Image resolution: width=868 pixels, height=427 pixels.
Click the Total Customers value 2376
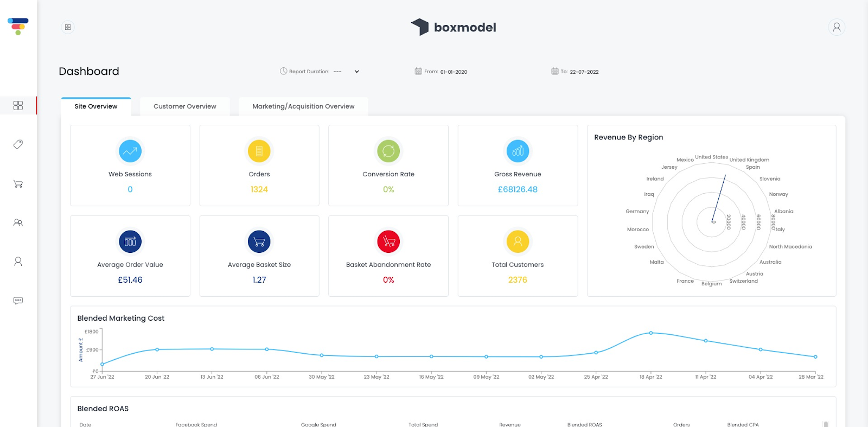[518, 280]
